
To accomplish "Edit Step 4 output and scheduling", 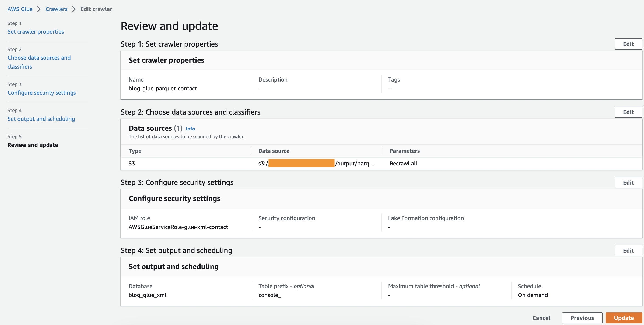I will pyautogui.click(x=628, y=251).
